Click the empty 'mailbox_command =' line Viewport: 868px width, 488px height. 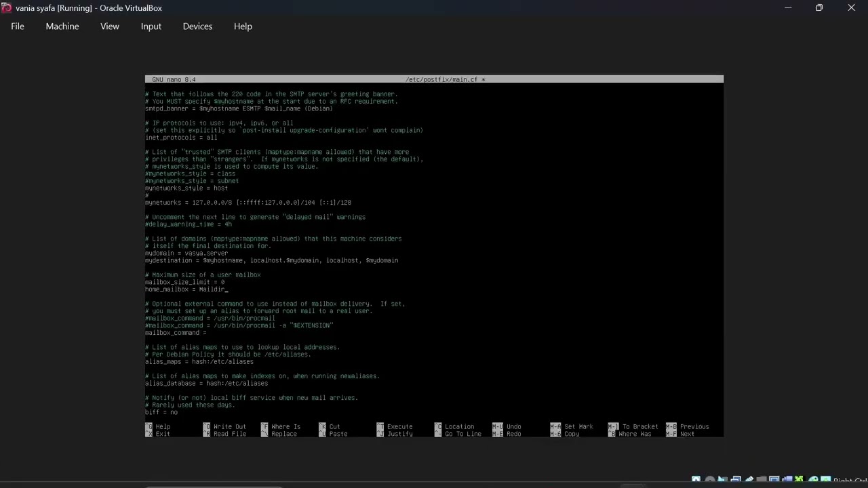[x=176, y=333]
